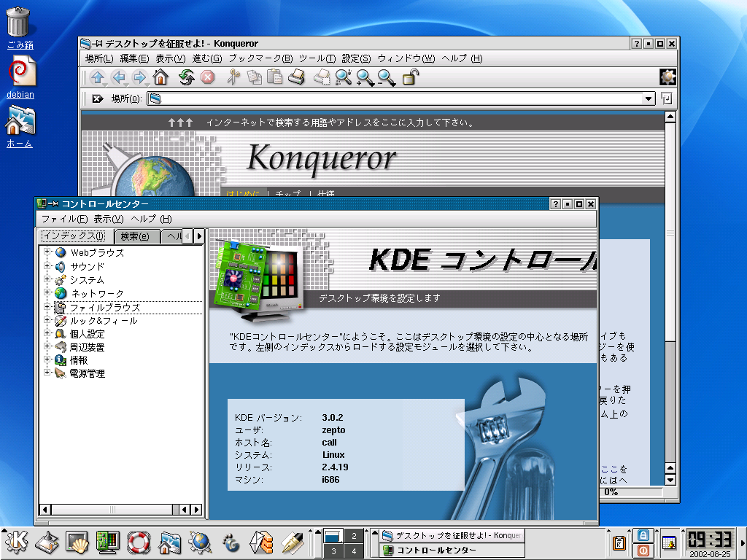
Task: Lock the screen from the panel
Action: tap(643, 535)
